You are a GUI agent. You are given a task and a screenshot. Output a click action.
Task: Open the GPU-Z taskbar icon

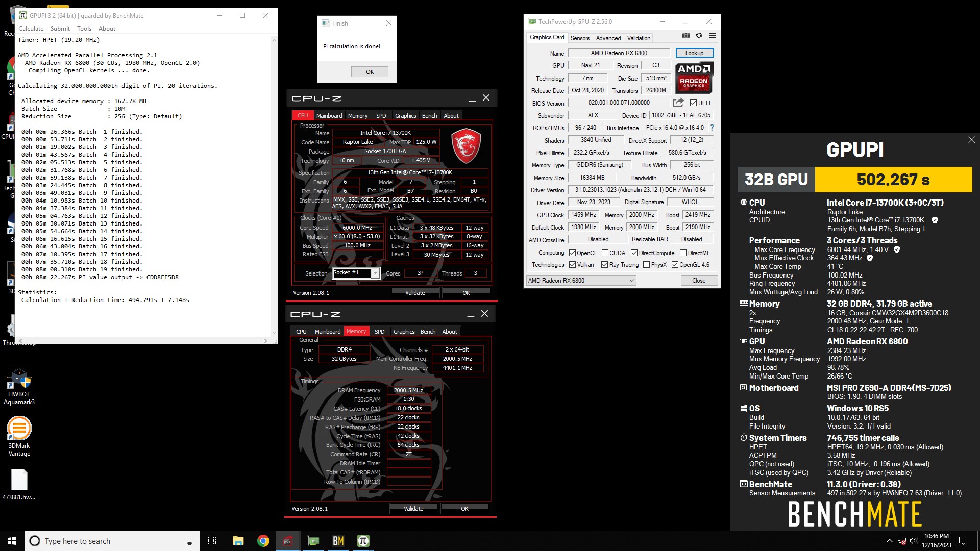[313, 541]
